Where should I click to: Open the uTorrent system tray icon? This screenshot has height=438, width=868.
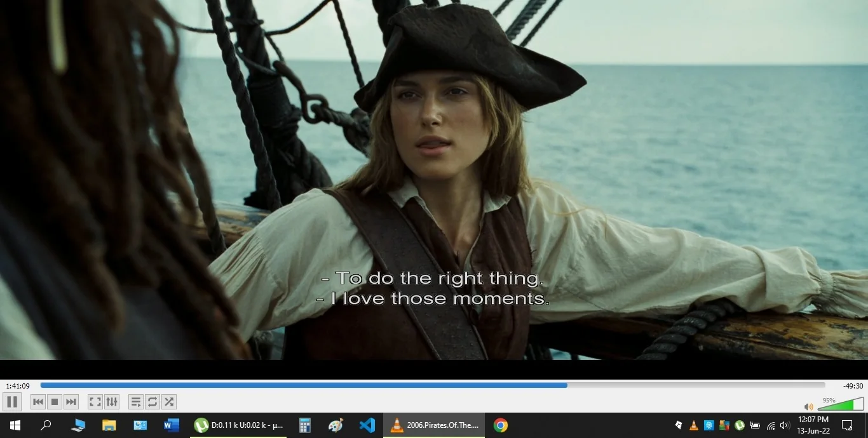740,425
